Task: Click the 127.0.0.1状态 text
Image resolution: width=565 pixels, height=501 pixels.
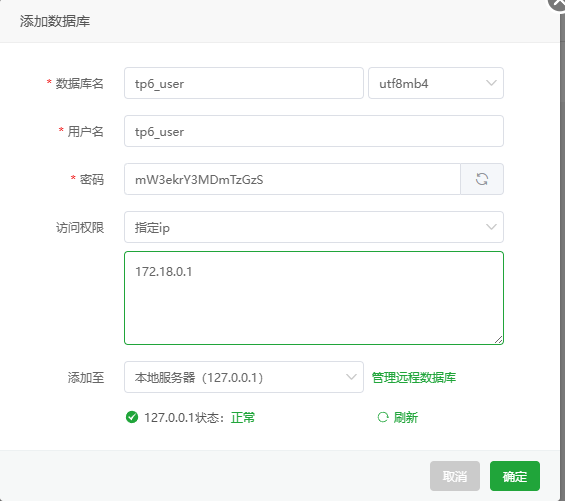Action: (x=184, y=417)
